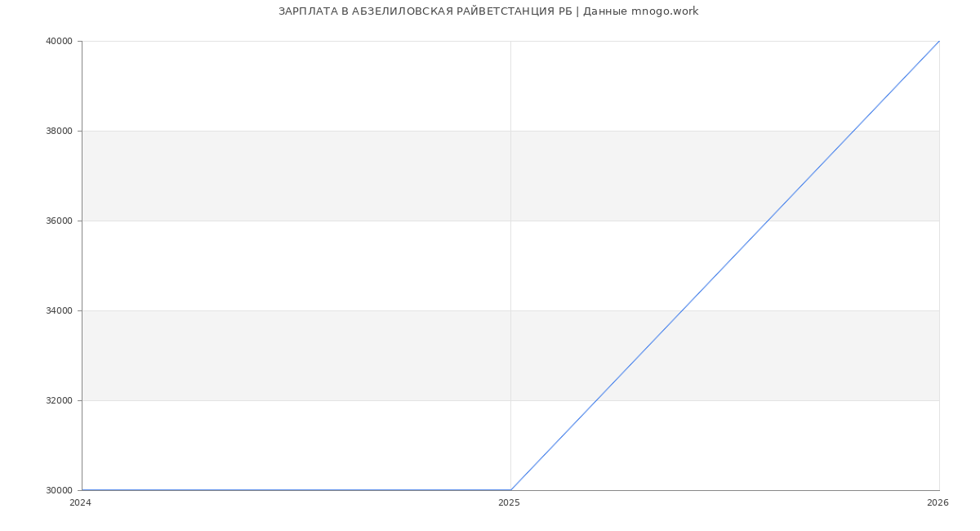
Task: Select the 2025 data point at 30000
Action: click(x=510, y=490)
